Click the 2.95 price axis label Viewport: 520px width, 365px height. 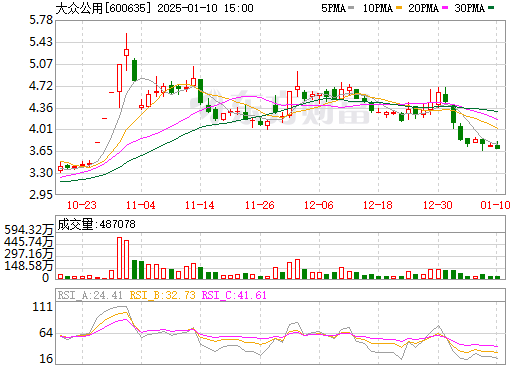point(41,195)
